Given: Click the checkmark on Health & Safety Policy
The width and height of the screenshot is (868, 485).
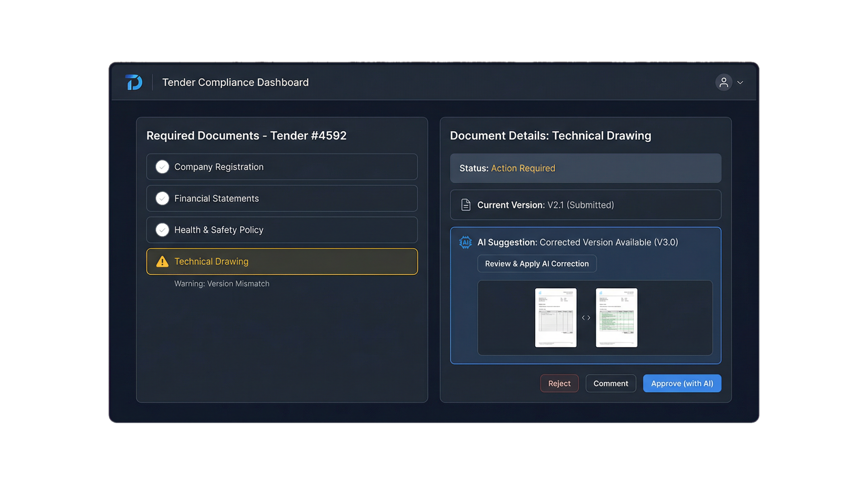Looking at the screenshot, I should pos(162,230).
